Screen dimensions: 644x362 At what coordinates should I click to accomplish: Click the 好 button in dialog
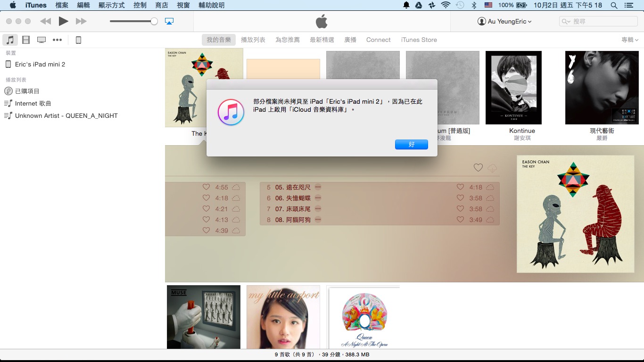click(411, 144)
